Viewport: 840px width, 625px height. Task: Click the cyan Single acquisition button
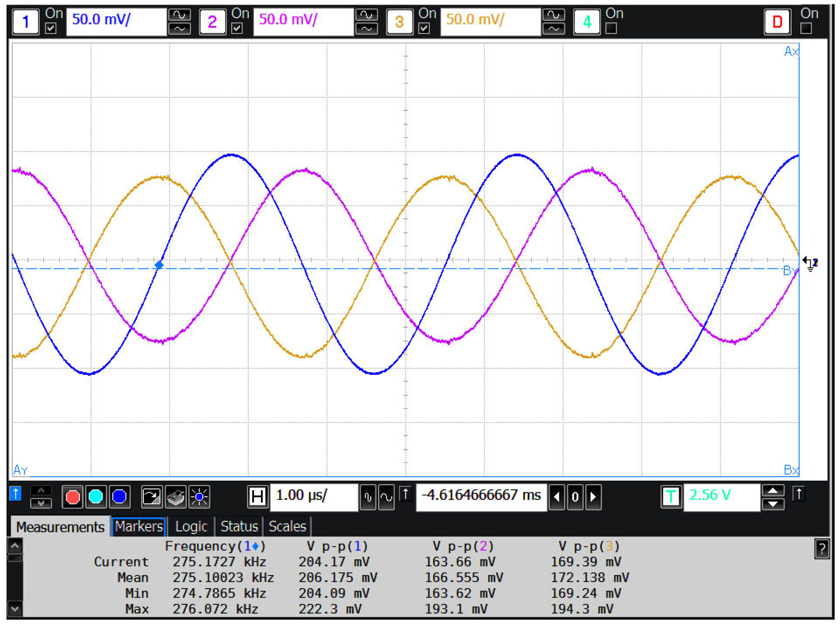(96, 497)
